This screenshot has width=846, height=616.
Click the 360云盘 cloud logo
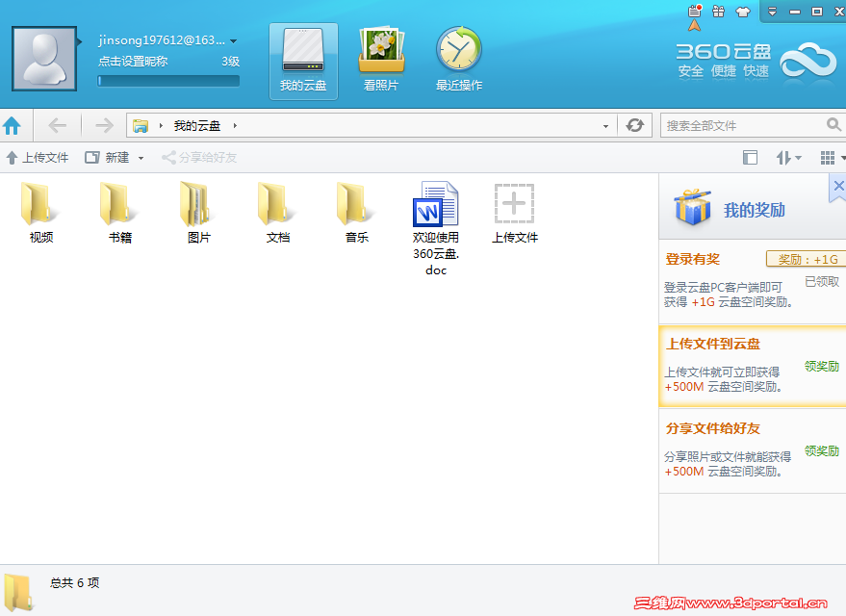pyautogui.click(x=808, y=61)
